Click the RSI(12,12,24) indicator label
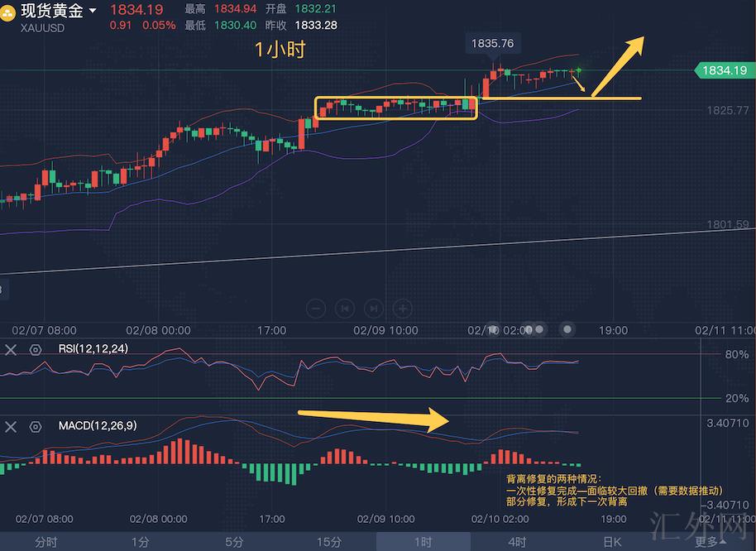Screen dimensions: 756x551 pos(93,348)
